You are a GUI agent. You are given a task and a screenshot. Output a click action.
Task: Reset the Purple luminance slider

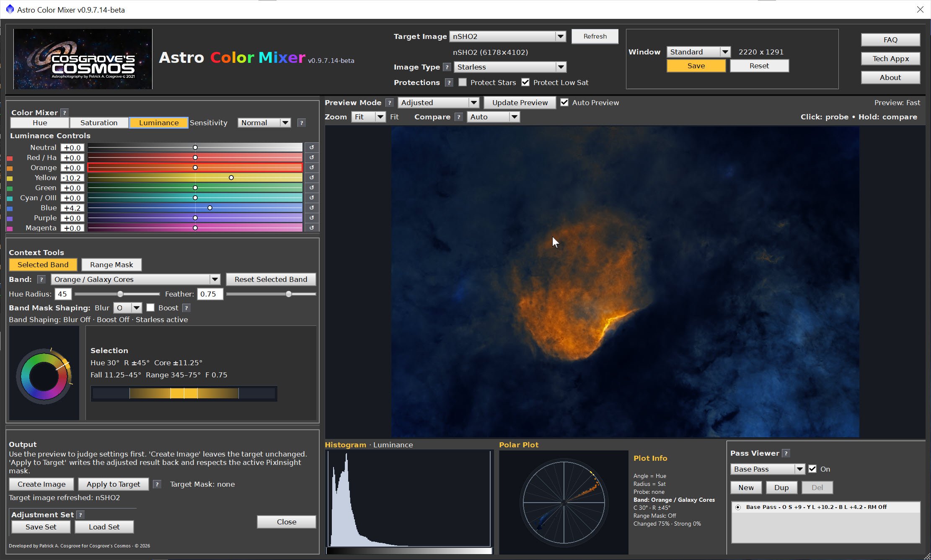[311, 218]
